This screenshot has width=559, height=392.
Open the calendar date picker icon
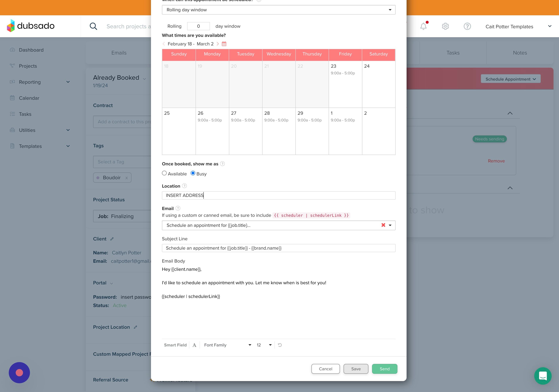pyautogui.click(x=224, y=44)
